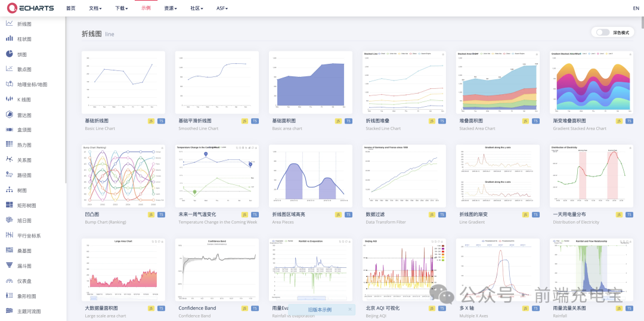Go to the 首页 home menu item
644x321 pixels.
pyautogui.click(x=70, y=8)
